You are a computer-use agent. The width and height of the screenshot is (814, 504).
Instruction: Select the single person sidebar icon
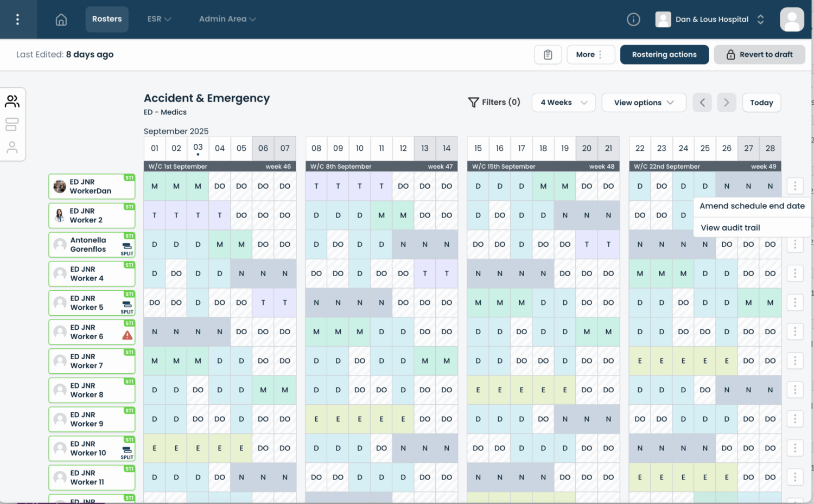click(12, 148)
